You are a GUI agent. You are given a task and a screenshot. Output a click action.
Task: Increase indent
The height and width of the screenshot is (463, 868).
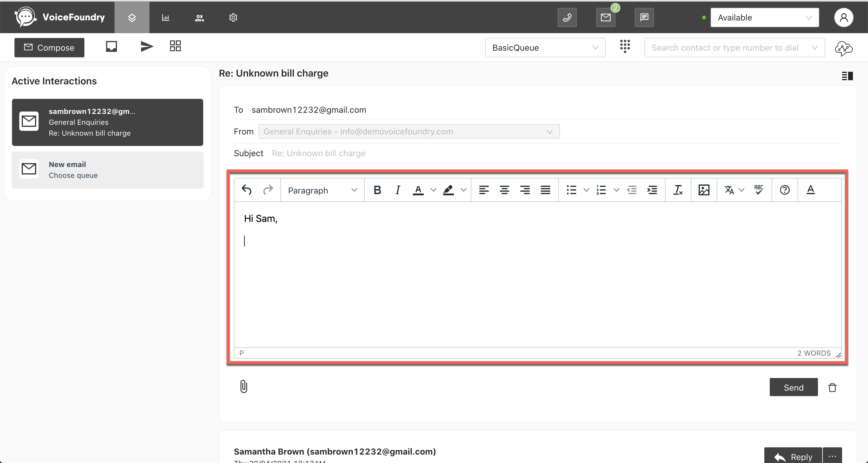pyautogui.click(x=652, y=190)
